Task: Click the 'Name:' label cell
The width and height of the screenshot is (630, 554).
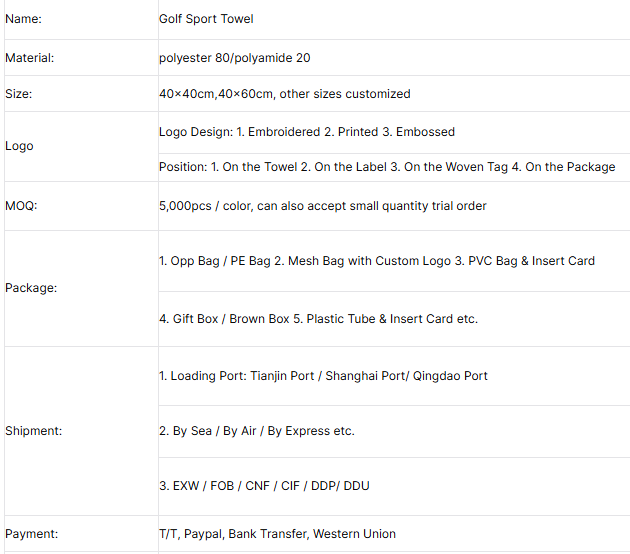Action: point(24,19)
